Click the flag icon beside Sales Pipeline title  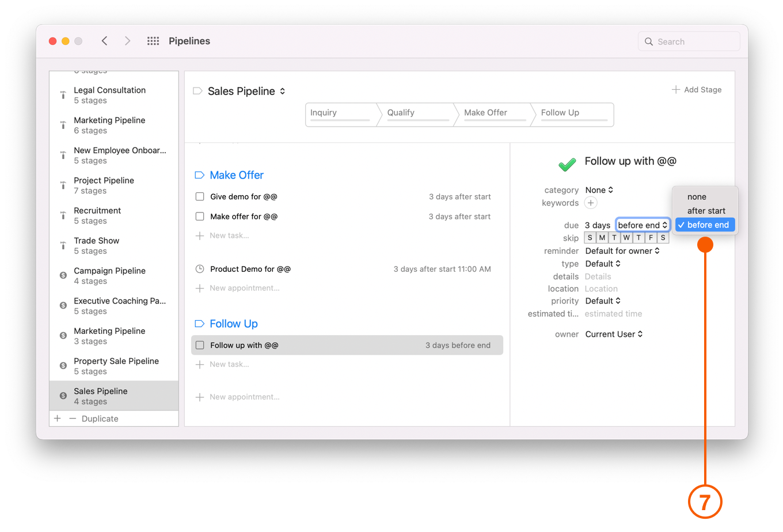pos(199,91)
